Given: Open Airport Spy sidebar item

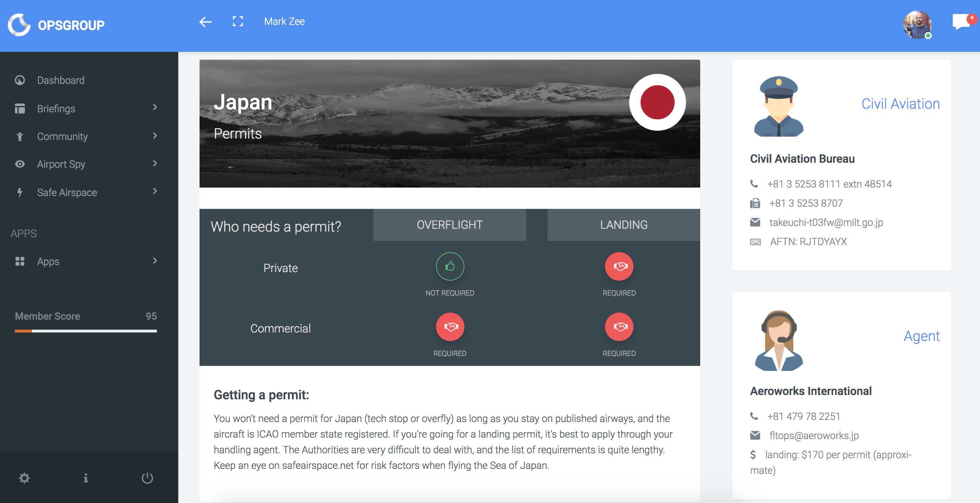Looking at the screenshot, I should [61, 164].
